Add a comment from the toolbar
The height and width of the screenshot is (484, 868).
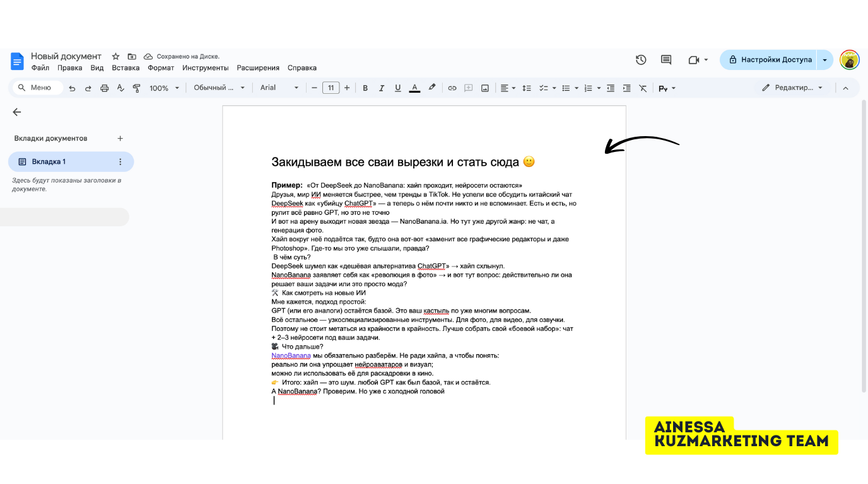[x=469, y=88]
